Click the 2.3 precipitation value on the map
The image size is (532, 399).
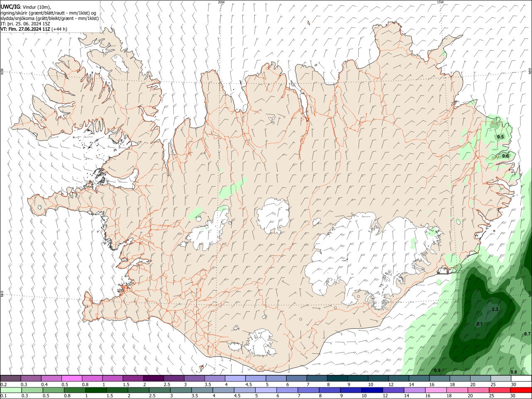495,310
